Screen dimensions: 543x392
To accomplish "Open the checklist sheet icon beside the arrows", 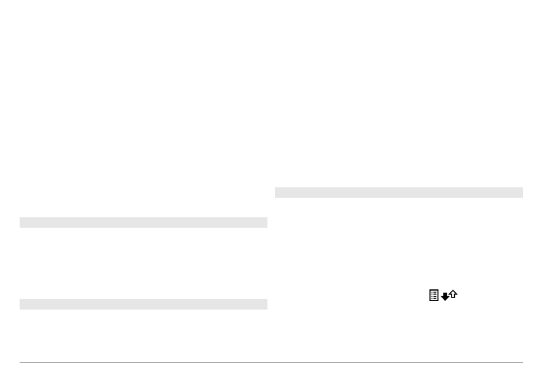I will pyautogui.click(x=433, y=295).
